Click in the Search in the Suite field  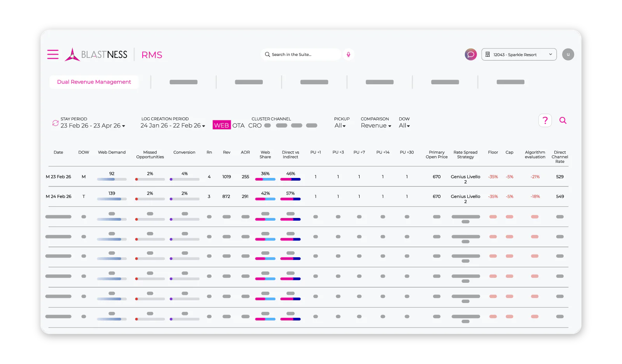point(301,54)
